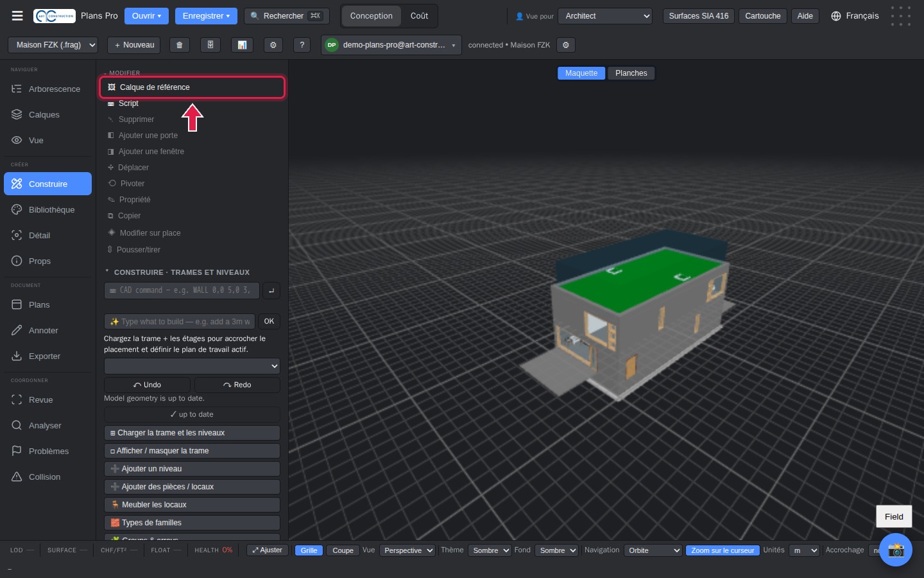Toggle the Coupe section view

(343, 550)
